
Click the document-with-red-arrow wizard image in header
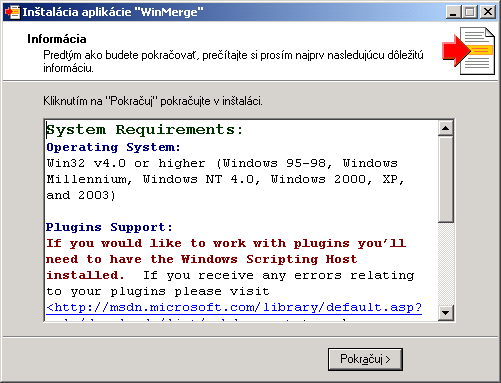pos(469,51)
